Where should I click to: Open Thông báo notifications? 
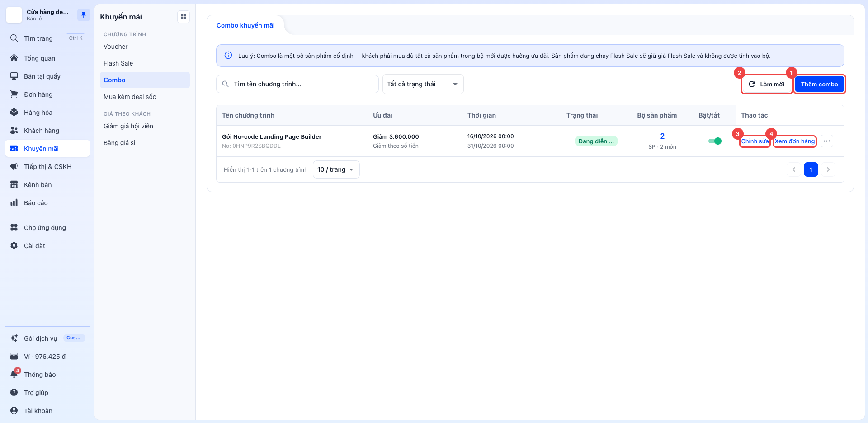(x=47, y=375)
